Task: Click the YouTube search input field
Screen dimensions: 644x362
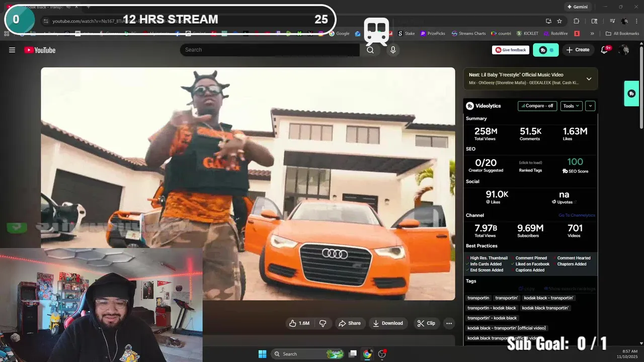Action: [270, 50]
